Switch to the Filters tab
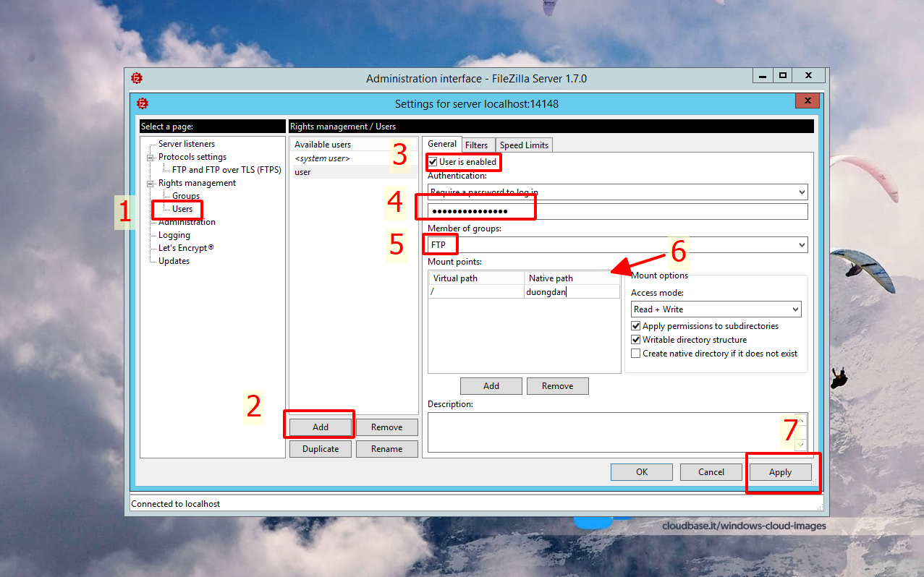Screen dimensions: 924x577 [x=478, y=145]
